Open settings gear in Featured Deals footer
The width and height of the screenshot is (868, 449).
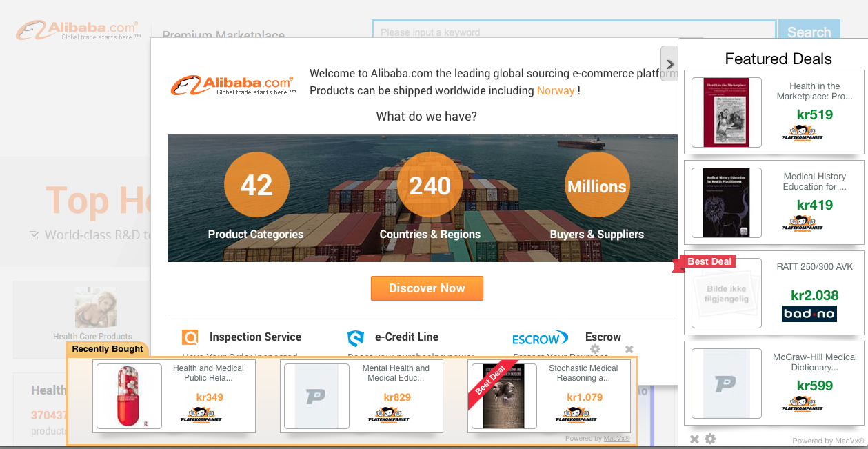pos(710,439)
